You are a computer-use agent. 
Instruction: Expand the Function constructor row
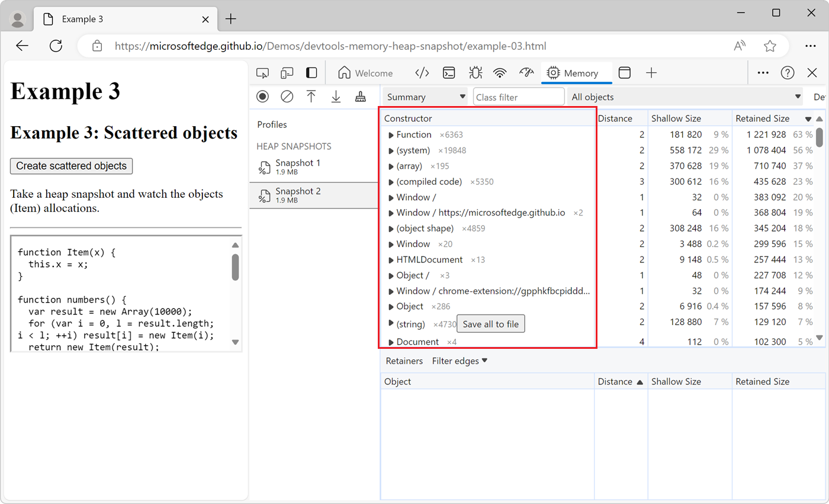[x=391, y=134]
